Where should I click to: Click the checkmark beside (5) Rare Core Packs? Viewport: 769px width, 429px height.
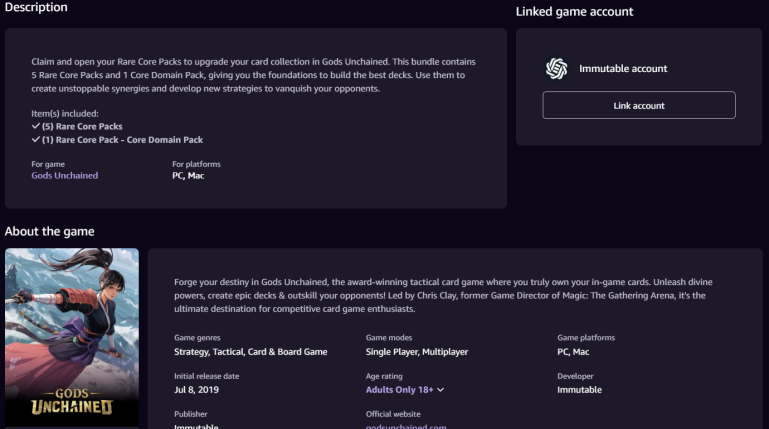coord(35,126)
